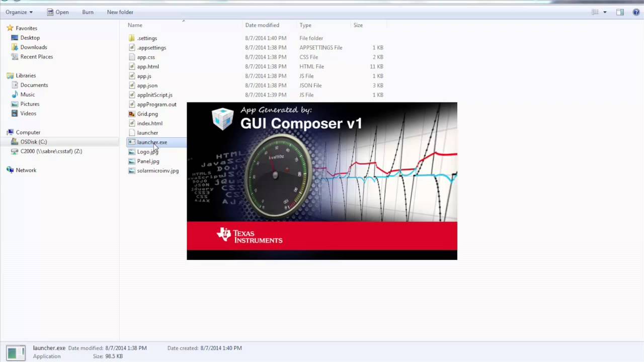644x362 pixels.
Task: Select OSDisk (C:) drive
Action: click(x=34, y=142)
